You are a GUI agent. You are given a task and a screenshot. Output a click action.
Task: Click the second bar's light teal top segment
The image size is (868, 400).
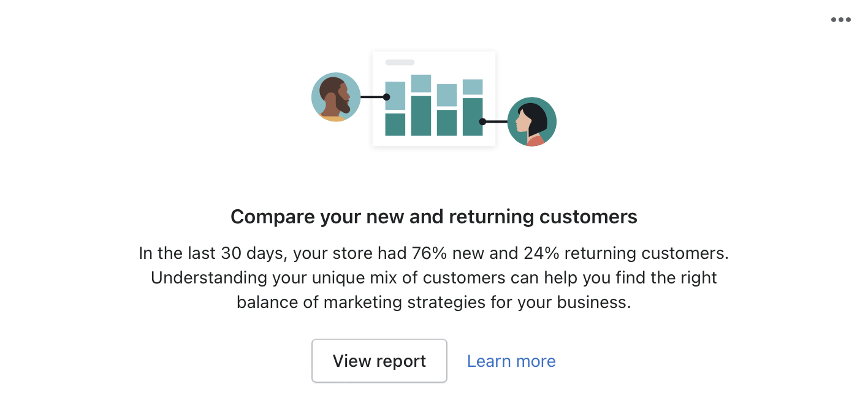click(x=421, y=83)
